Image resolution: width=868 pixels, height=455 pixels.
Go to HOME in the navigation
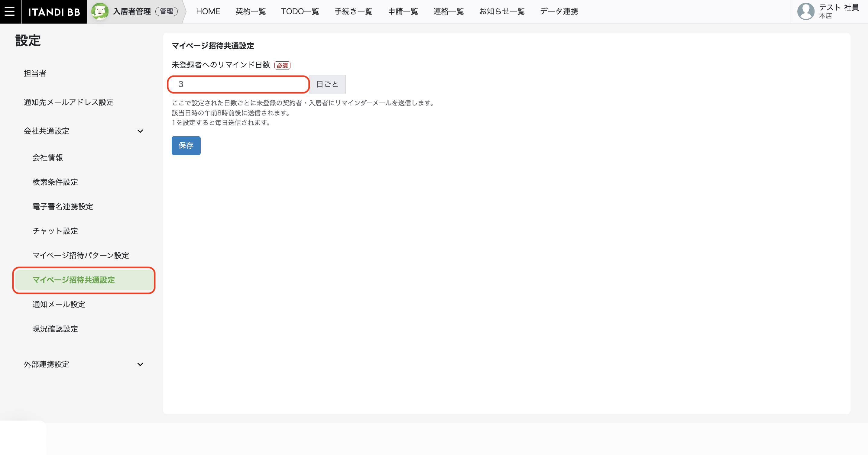pos(208,11)
